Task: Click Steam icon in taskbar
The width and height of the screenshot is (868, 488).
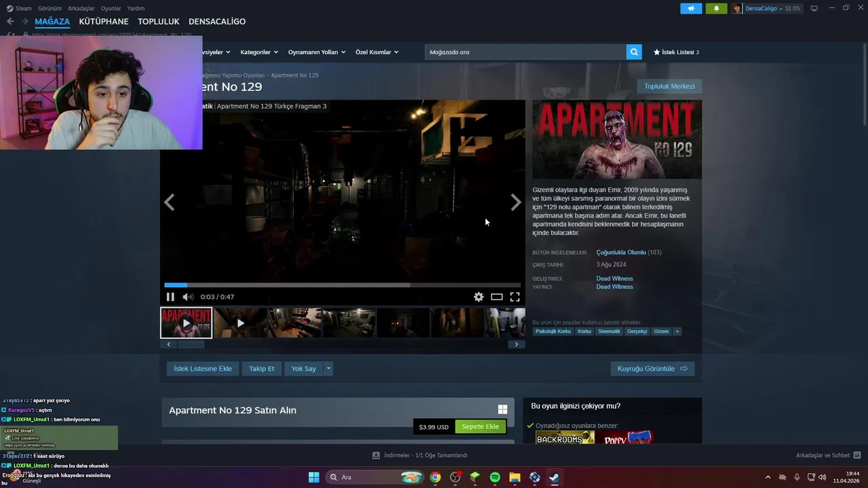Action: point(554,477)
